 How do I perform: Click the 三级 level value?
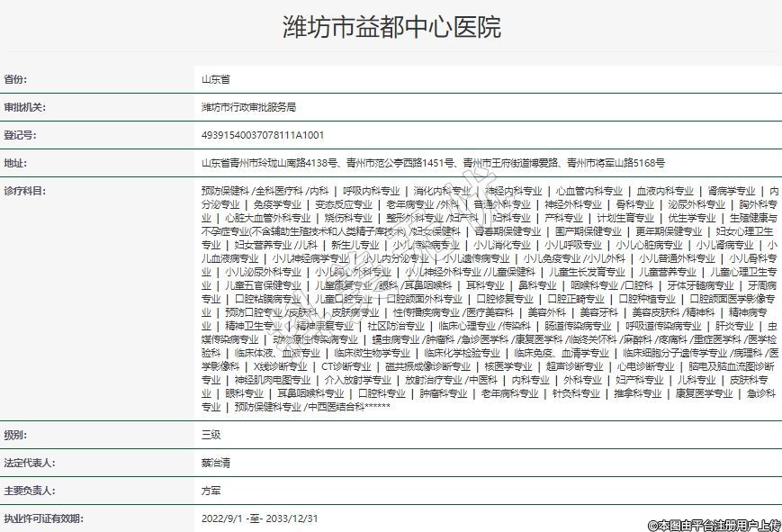coord(211,435)
